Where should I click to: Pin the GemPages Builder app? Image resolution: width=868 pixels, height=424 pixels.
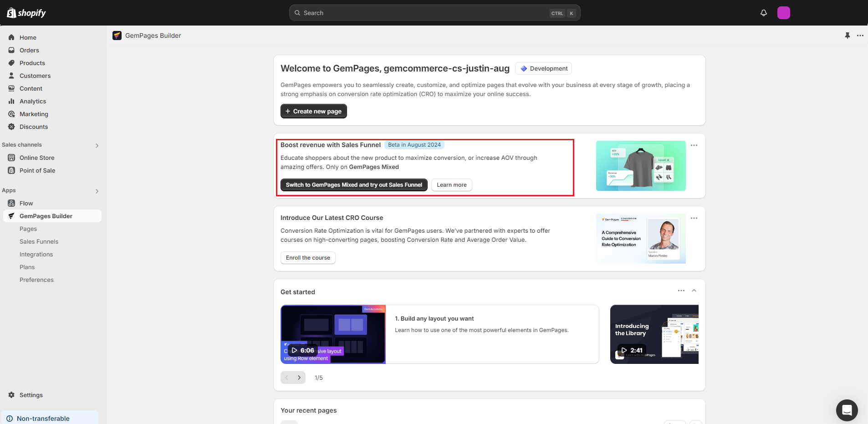[847, 36]
